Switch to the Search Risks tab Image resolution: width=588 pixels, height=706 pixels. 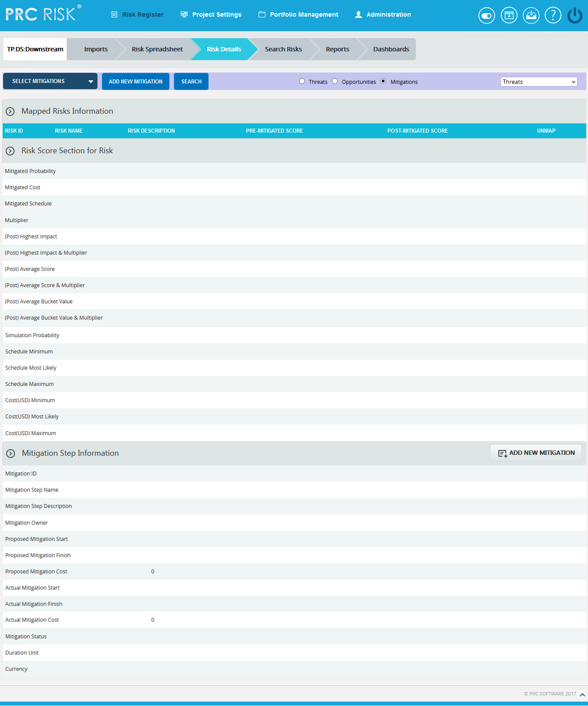(283, 49)
